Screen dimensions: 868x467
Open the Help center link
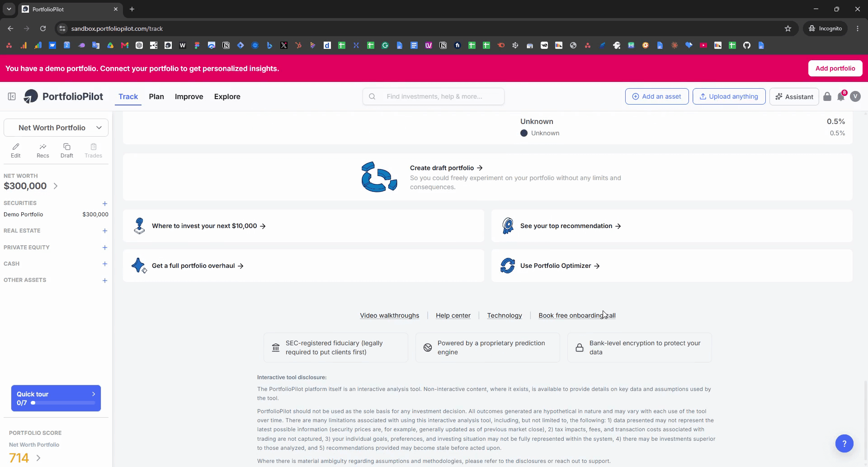(453, 315)
